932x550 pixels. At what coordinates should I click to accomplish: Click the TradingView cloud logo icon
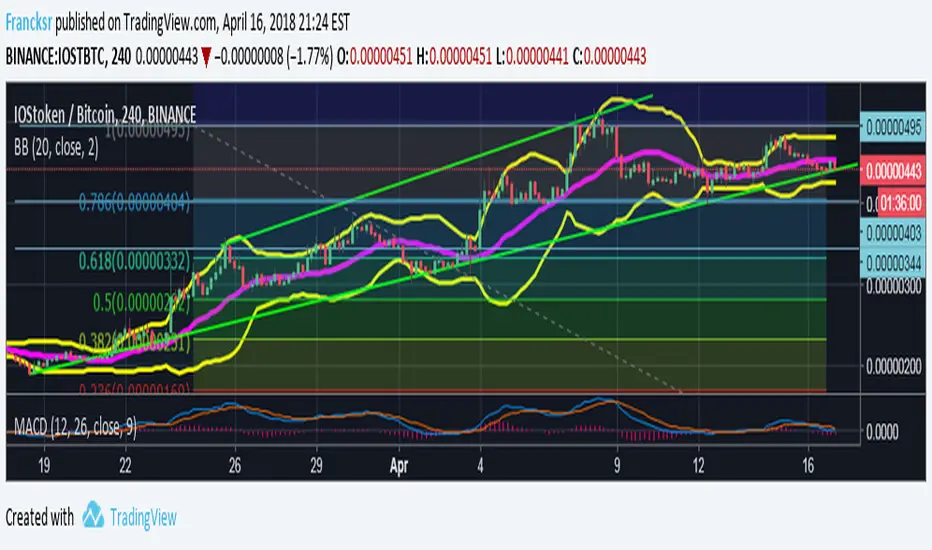(93, 515)
